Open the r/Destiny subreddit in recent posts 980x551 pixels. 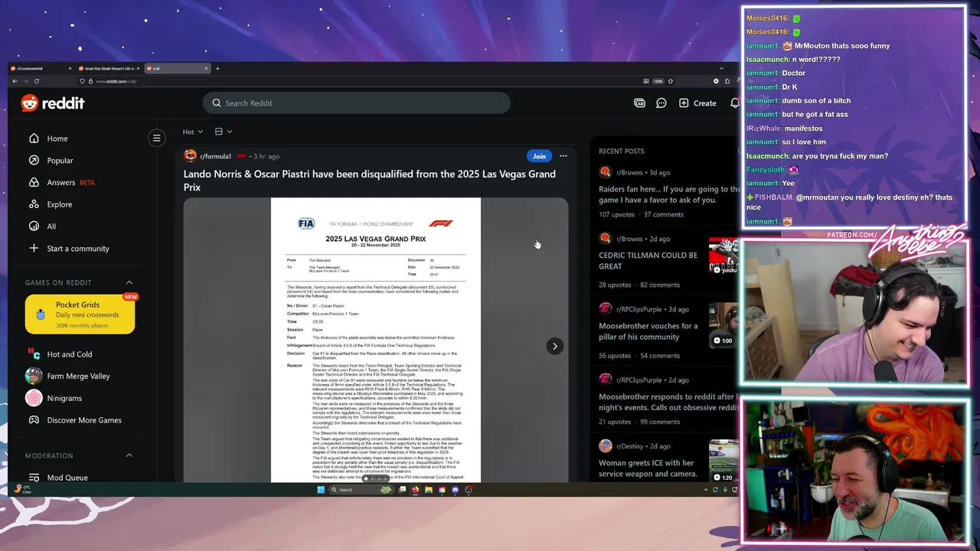632,446
